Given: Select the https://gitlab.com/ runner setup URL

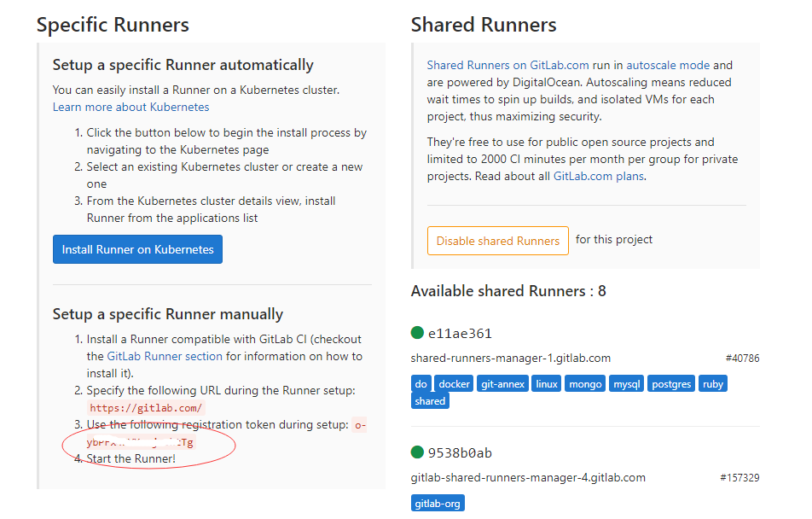Looking at the screenshot, I should coord(146,408).
